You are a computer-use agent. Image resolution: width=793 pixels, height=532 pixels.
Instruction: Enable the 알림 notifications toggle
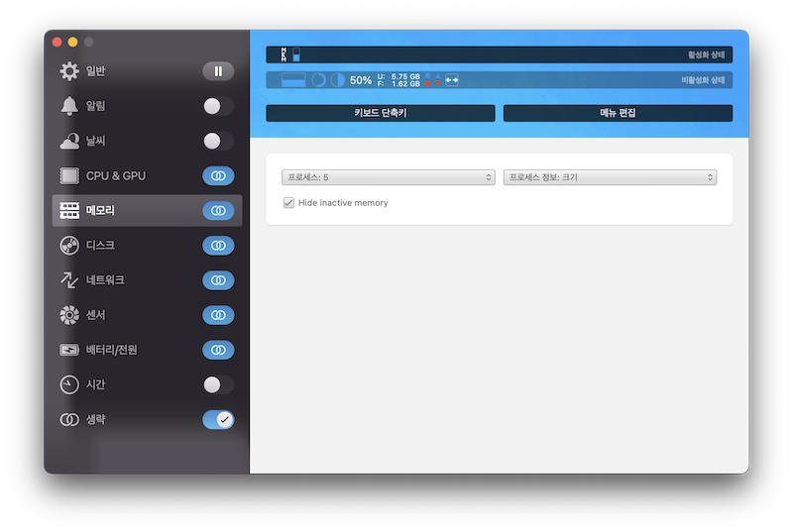(218, 106)
